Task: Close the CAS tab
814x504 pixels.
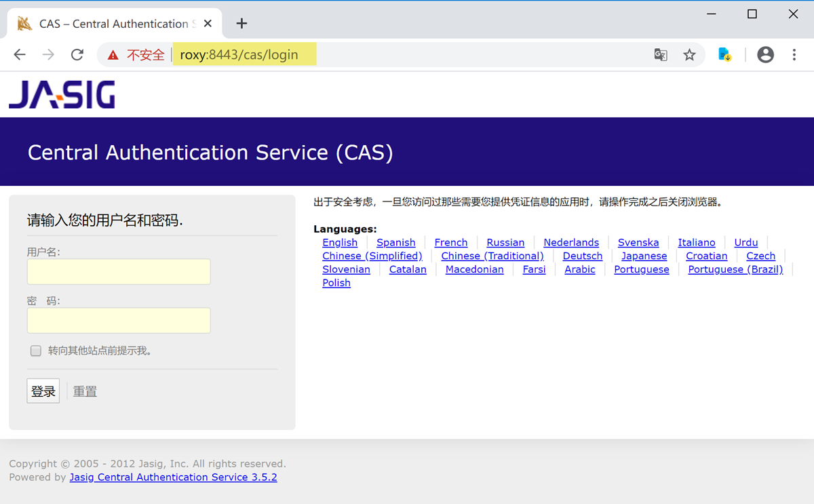Action: point(208,24)
